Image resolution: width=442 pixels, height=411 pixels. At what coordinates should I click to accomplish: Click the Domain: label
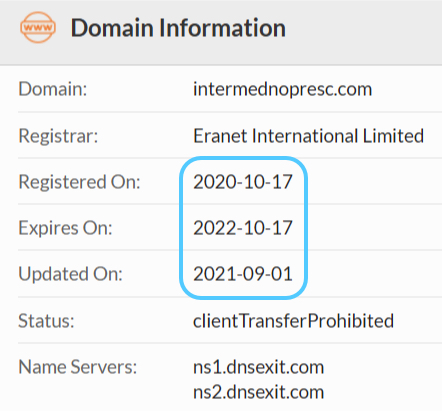[x=53, y=89]
